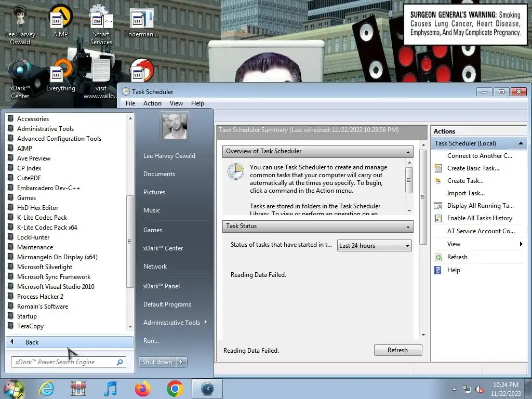Viewport: 532px width, 399px height.
Task: Click the user account picture in Start menu
Action: coord(175,126)
